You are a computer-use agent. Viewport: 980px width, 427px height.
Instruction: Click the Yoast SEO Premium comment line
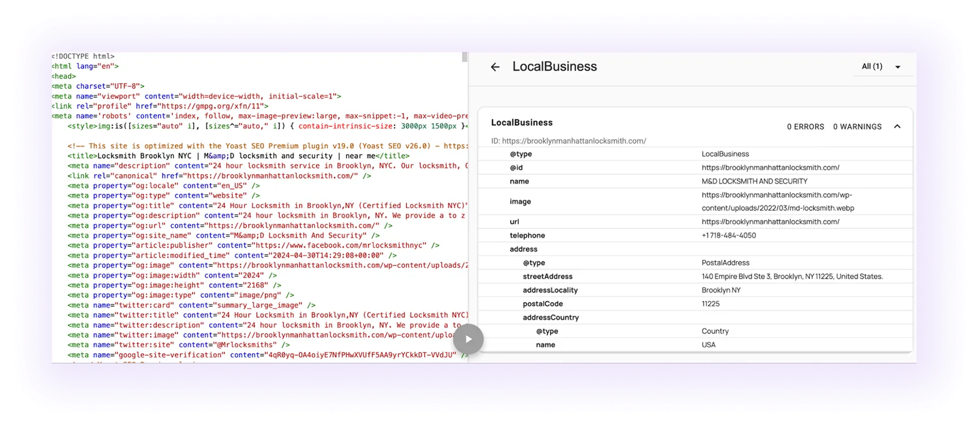click(x=267, y=146)
